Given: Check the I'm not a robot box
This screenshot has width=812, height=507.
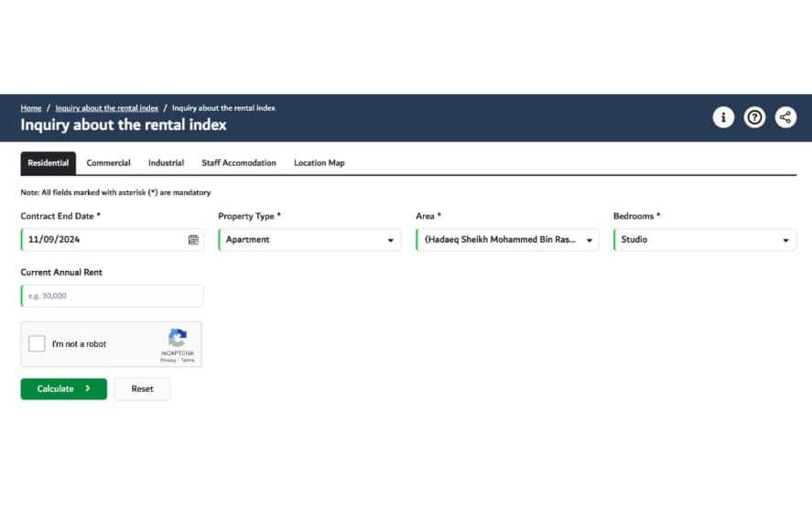Looking at the screenshot, I should pyautogui.click(x=37, y=344).
